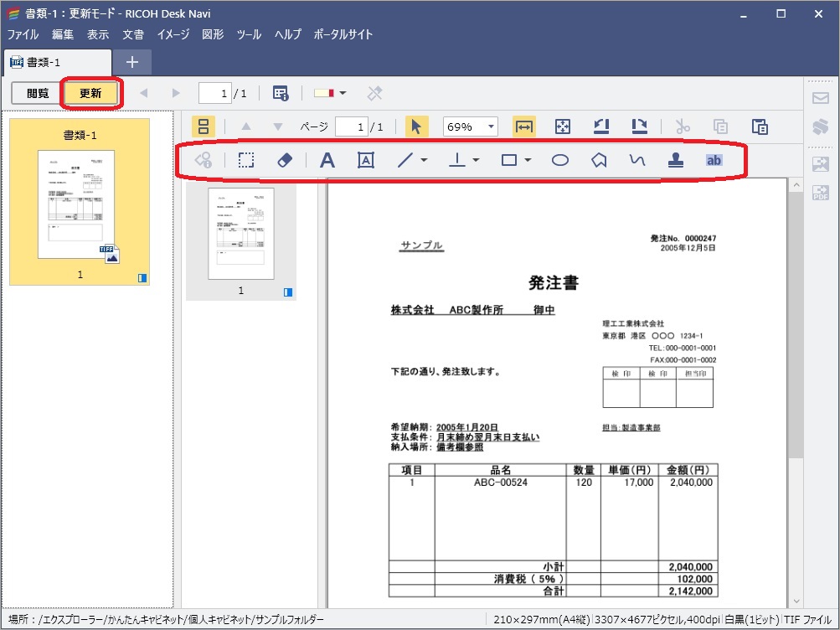Click the 書類-1 document thumbnail in left panel
Image resolution: width=840 pixels, height=630 pixels.
(x=80, y=201)
